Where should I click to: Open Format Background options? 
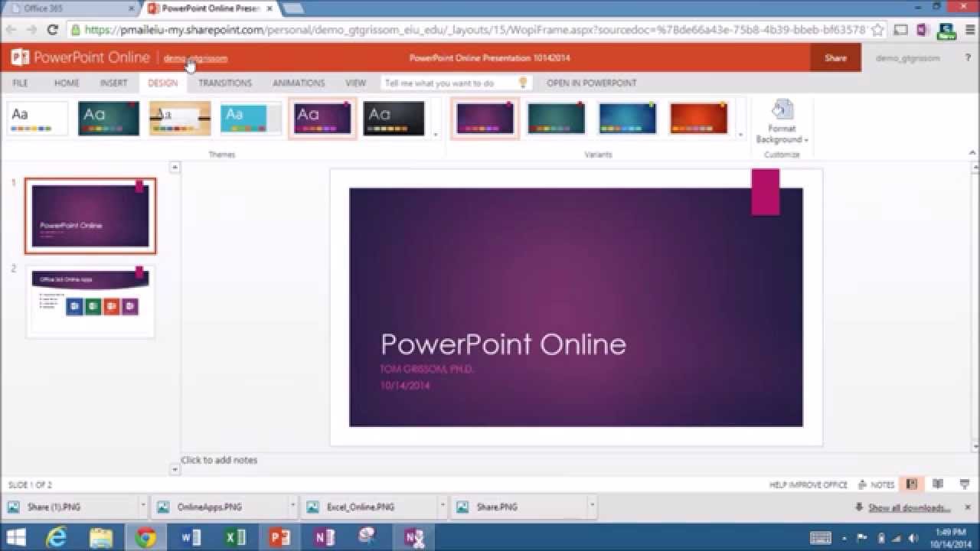pos(782,122)
